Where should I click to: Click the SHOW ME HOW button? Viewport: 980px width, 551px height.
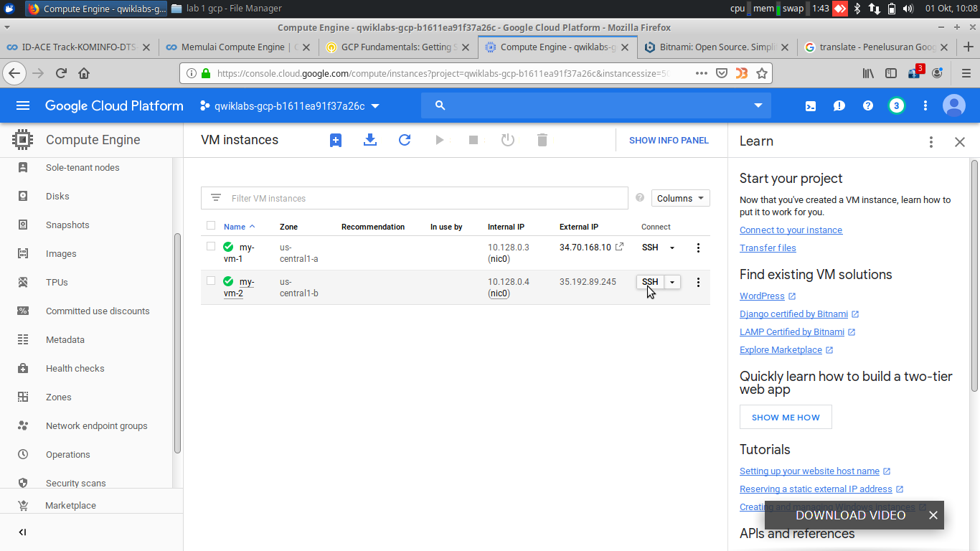point(786,418)
